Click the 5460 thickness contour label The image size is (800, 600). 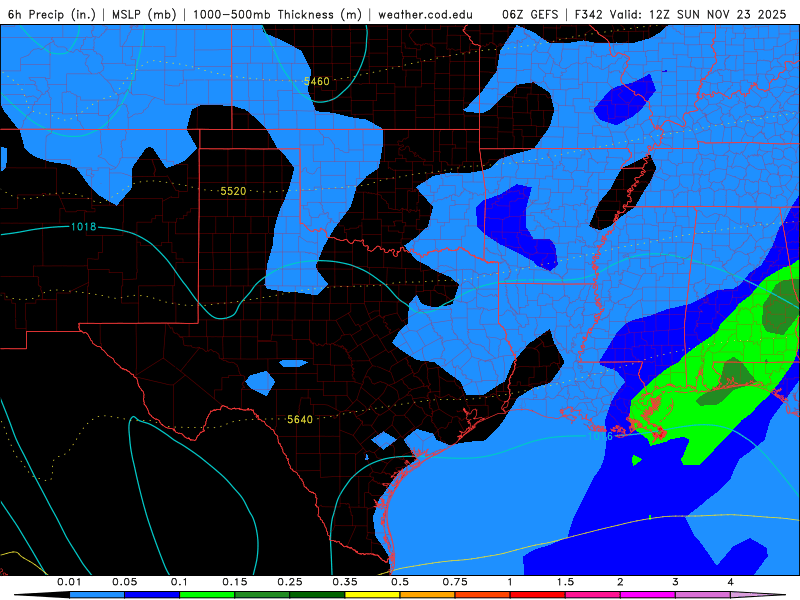point(316,81)
